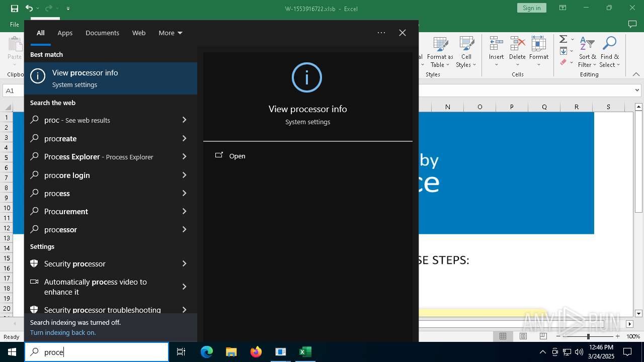
Task: Open the Cell Styles gallery
Action: (466, 52)
